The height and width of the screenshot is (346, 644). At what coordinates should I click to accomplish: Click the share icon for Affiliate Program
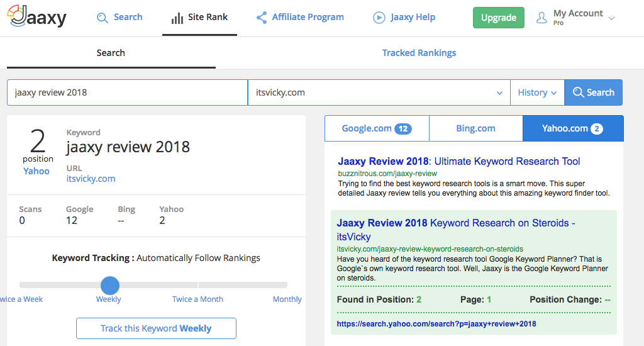point(261,17)
